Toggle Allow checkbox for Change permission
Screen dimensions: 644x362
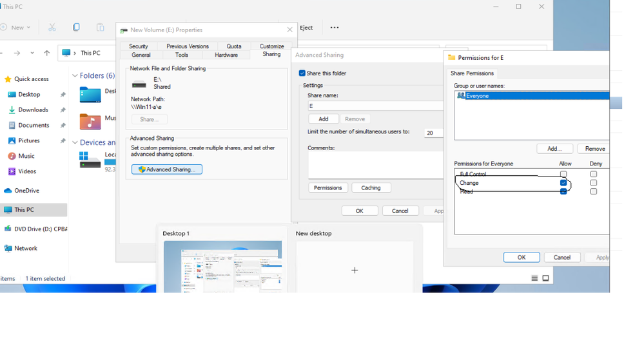tap(563, 183)
